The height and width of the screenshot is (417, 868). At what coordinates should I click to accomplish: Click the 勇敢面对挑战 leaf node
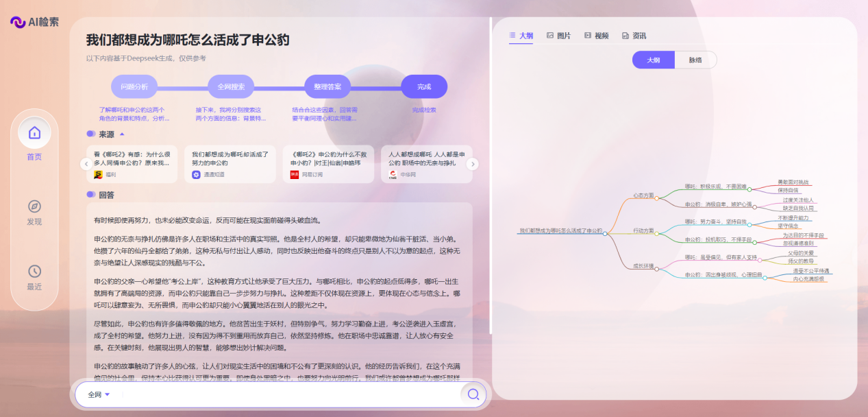tap(793, 182)
